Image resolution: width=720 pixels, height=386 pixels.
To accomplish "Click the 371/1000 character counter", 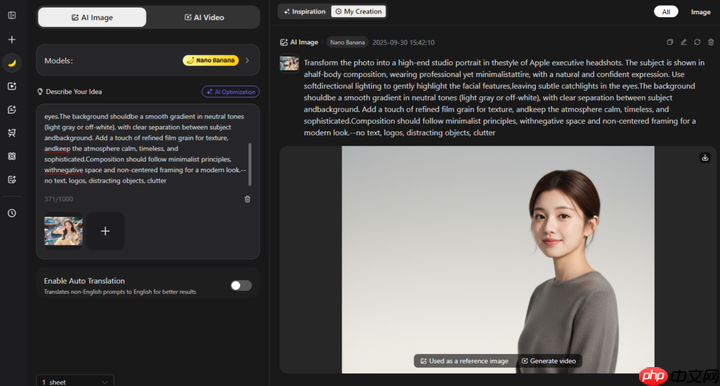I will [x=58, y=199].
